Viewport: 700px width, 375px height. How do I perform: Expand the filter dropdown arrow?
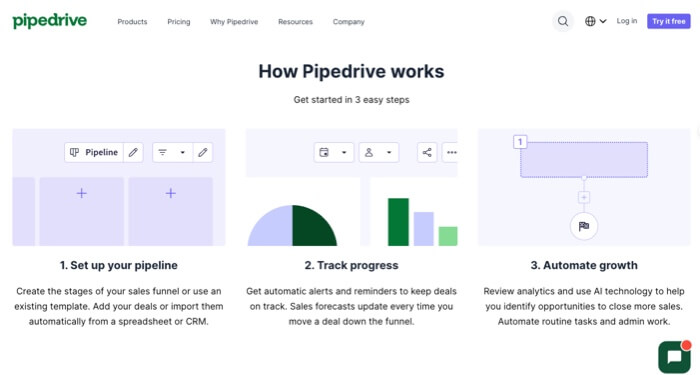click(182, 152)
